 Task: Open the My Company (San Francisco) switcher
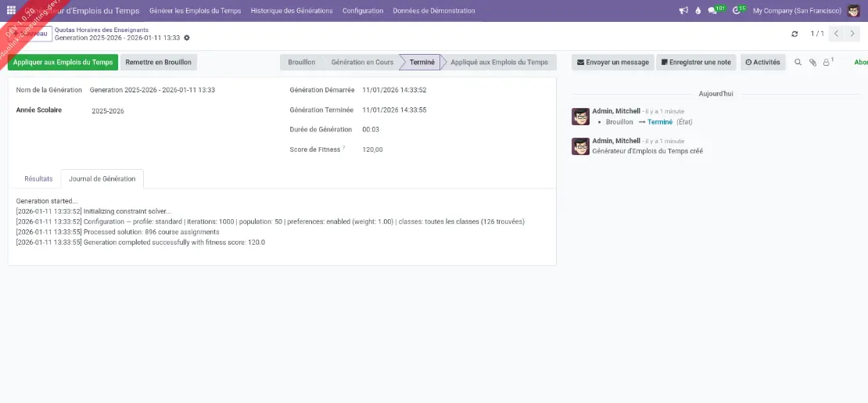coord(797,11)
